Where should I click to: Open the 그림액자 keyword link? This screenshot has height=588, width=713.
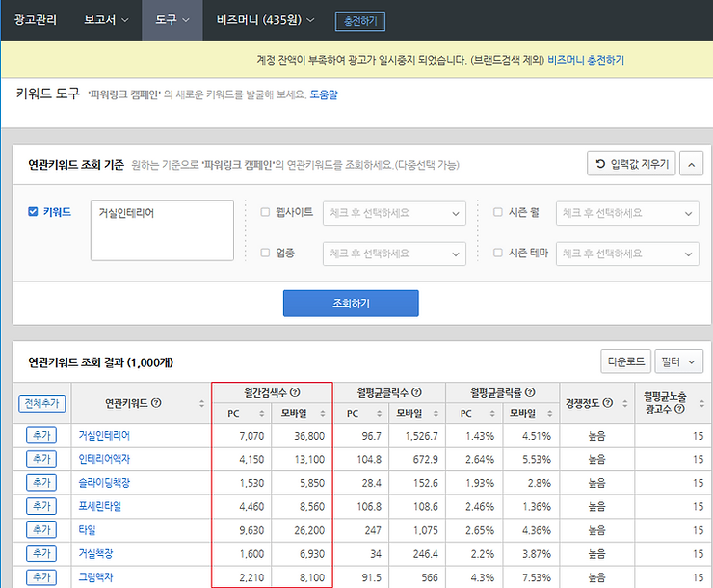(x=95, y=577)
